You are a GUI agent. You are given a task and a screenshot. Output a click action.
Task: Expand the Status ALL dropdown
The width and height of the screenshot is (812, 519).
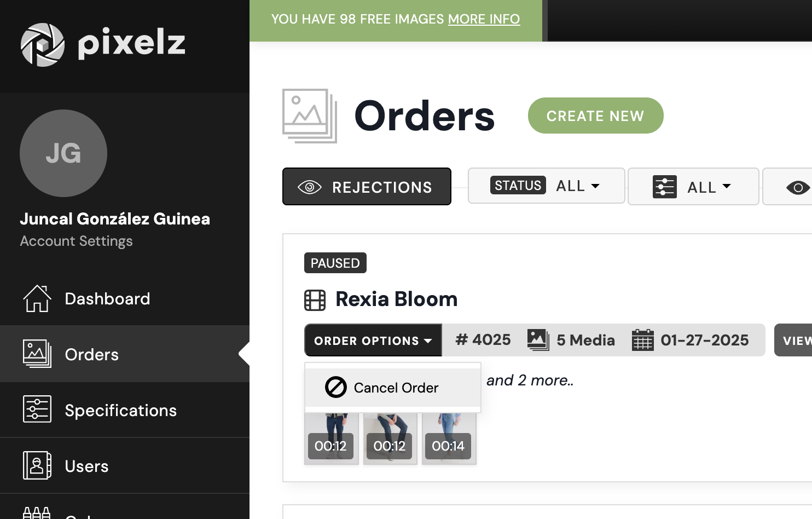[546, 186]
